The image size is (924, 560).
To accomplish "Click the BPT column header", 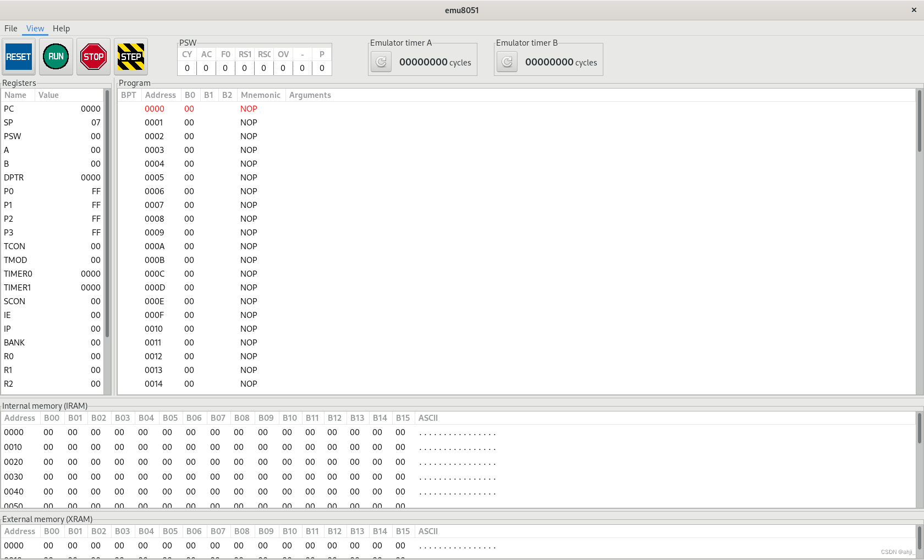I will (x=129, y=95).
